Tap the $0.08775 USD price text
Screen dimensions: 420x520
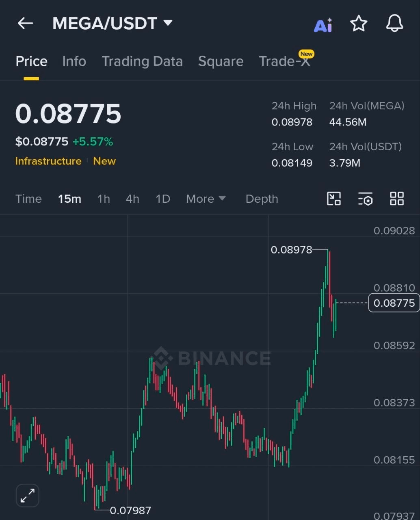[x=42, y=142]
